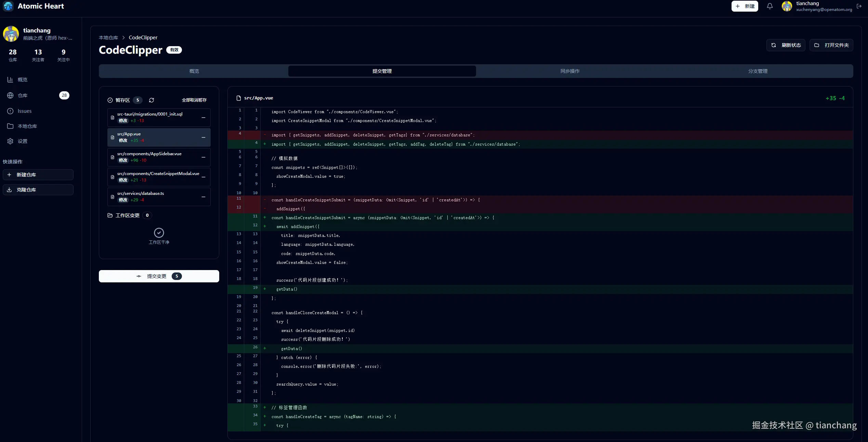Click the notification bell icon
This screenshot has width=868, height=442.
coord(770,6)
